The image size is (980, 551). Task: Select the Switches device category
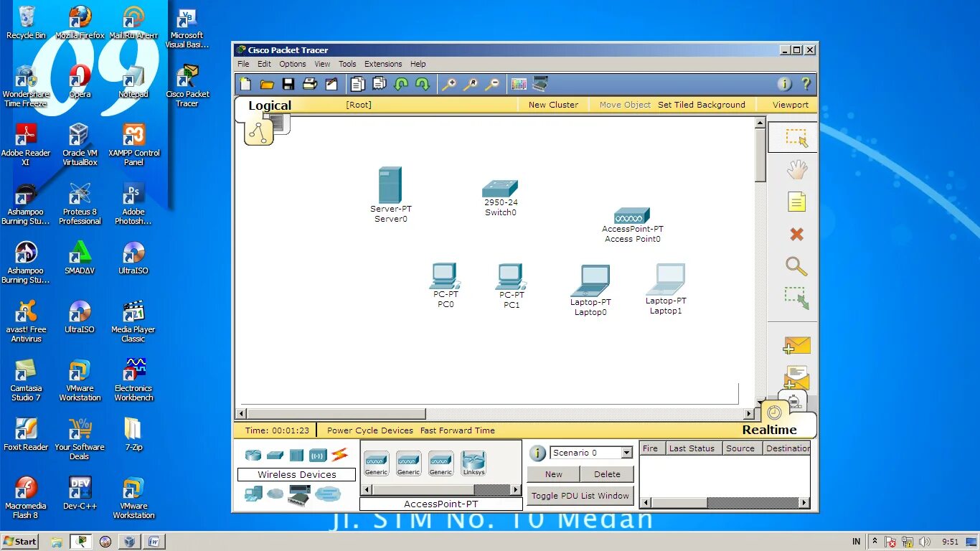point(275,455)
